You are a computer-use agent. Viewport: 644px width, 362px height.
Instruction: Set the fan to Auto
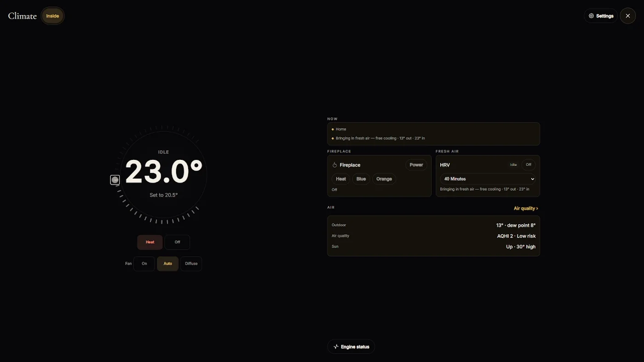[x=167, y=264]
